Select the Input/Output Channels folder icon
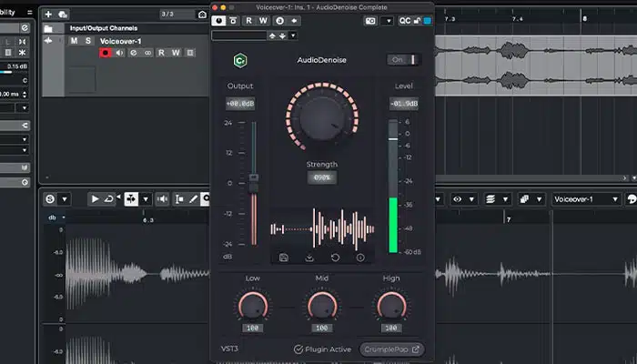Viewport: 637px width, 364px height. click(x=48, y=28)
